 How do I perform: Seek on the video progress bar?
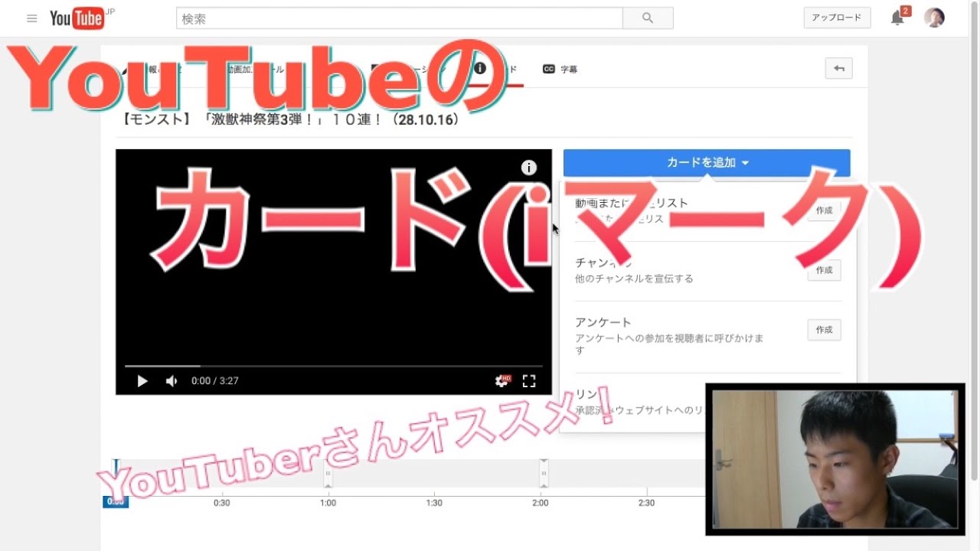pyautogui.click(x=334, y=366)
